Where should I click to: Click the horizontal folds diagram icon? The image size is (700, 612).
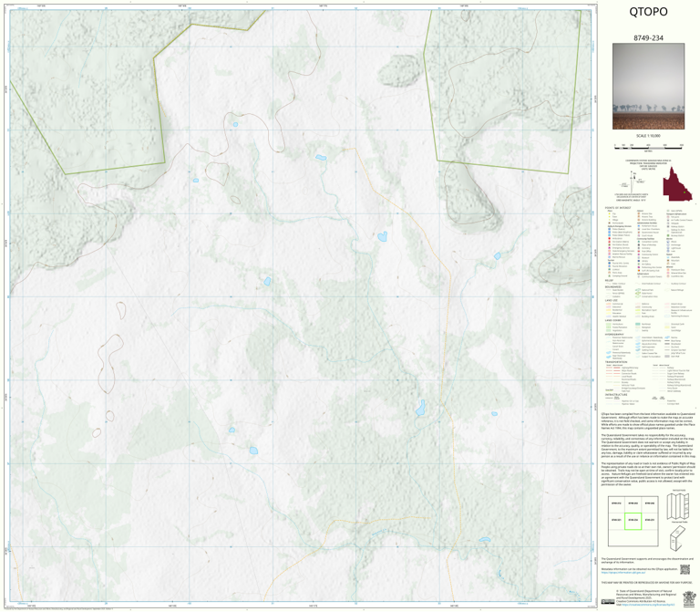click(678, 506)
